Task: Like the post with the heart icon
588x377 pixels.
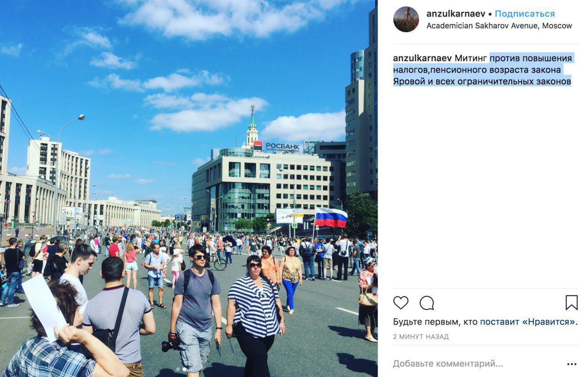Action: coord(401,303)
